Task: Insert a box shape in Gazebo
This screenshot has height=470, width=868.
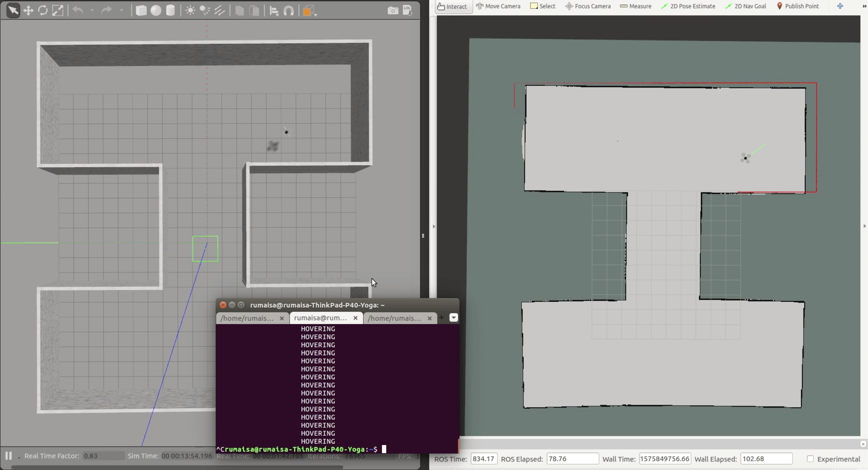Action: pos(141,11)
